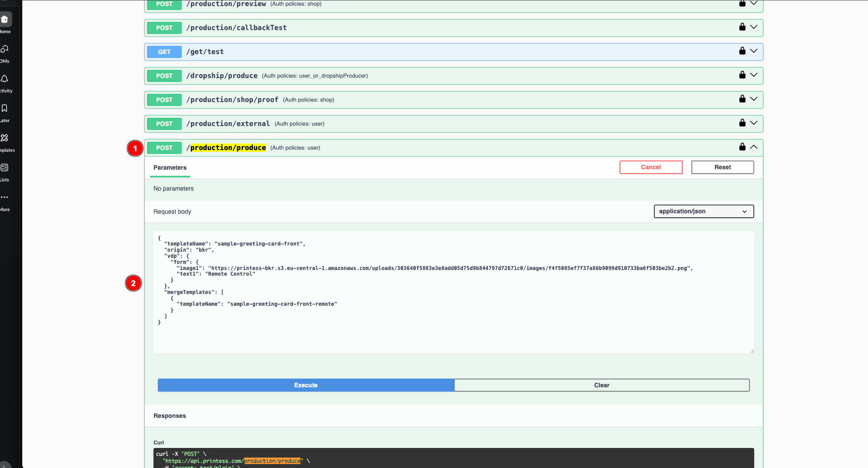Open the Lists sidebar icon

[x=5, y=168]
